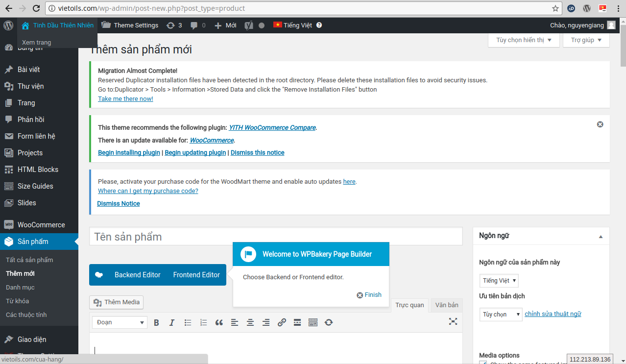Open the WordPress logo admin menu

pyautogui.click(x=8, y=25)
